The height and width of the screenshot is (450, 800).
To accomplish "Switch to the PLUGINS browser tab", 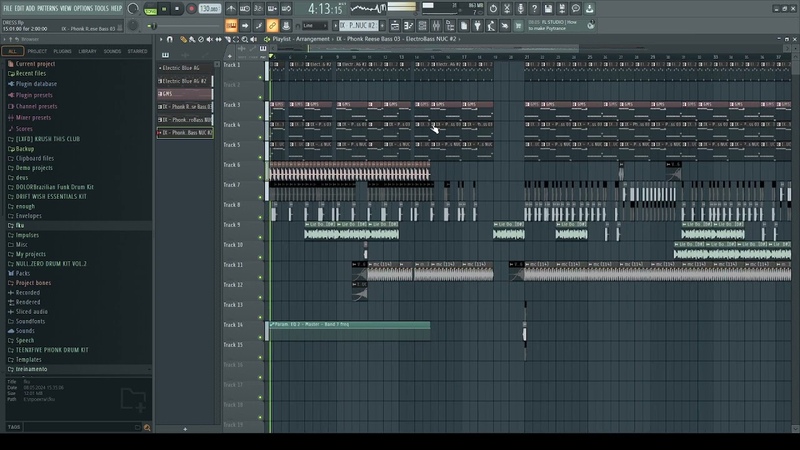I will tap(62, 52).
